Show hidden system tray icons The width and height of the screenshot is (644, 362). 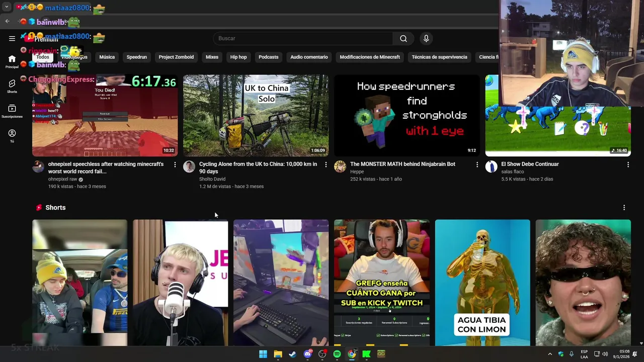[x=550, y=354]
